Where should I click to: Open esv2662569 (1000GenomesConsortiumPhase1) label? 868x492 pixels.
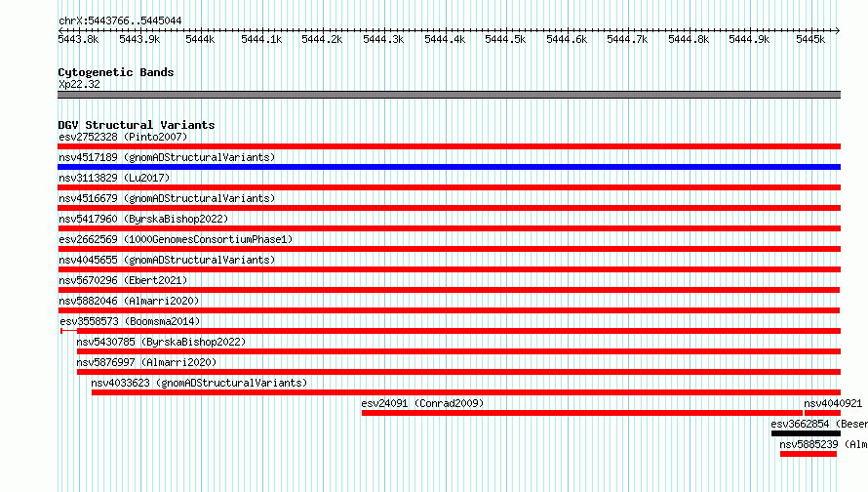coord(176,239)
